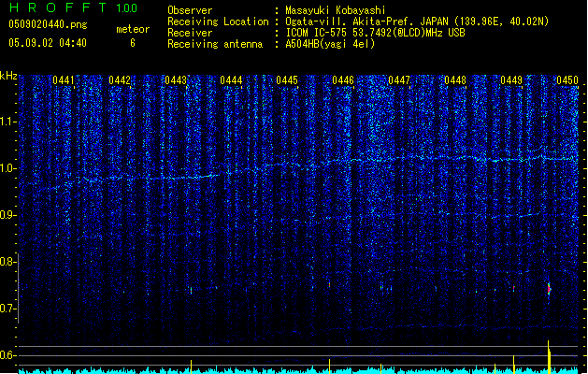This screenshot has width=588, height=374.
Task: Select the 0445 time marker
Action: pyautogui.click(x=287, y=81)
